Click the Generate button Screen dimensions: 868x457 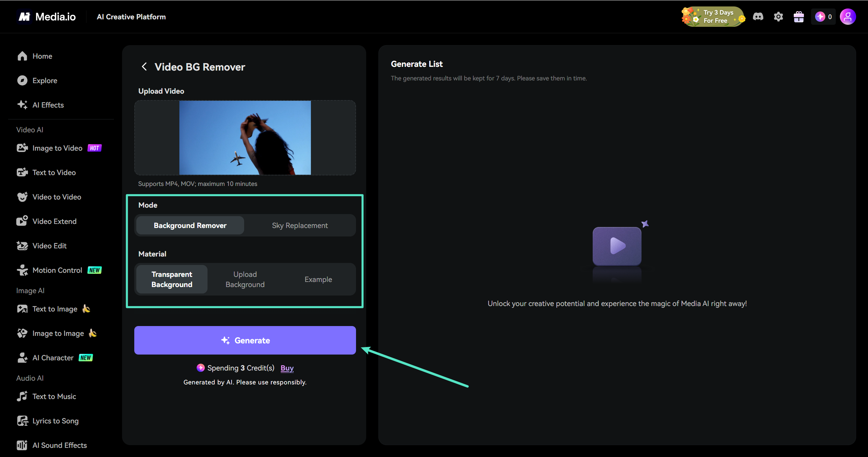pos(245,340)
